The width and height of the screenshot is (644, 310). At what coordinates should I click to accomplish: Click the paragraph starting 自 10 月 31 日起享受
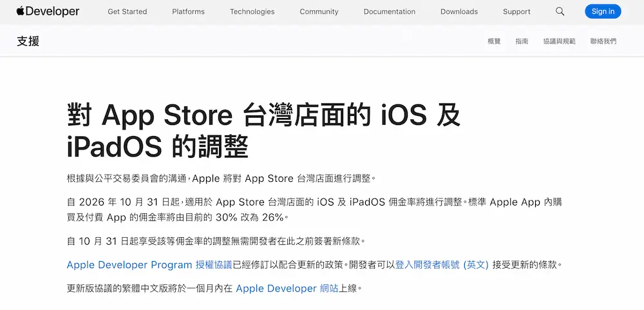click(x=216, y=241)
